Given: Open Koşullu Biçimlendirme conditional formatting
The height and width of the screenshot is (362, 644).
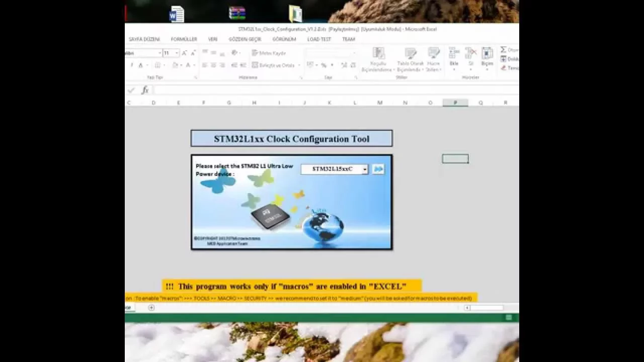Looking at the screenshot, I should 378,60.
